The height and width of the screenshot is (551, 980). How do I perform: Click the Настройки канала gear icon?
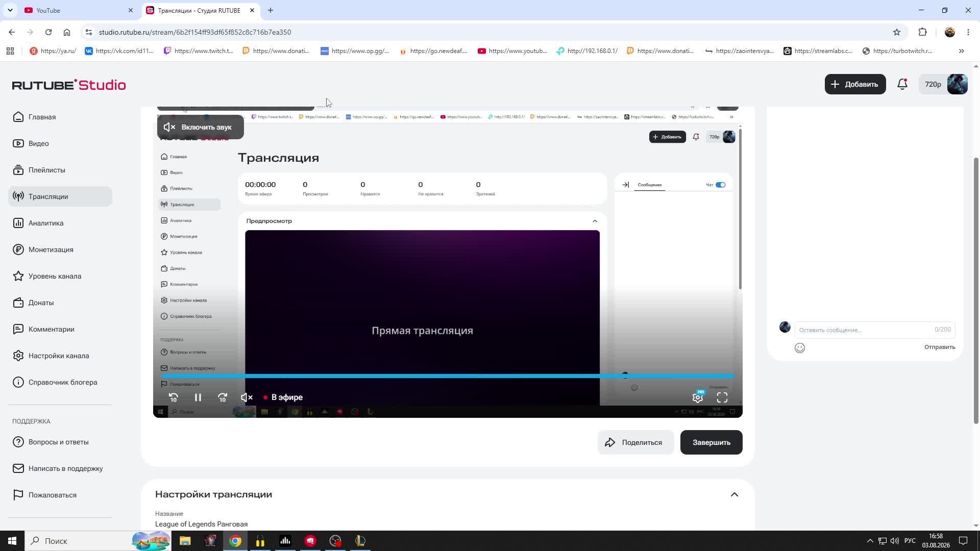[x=18, y=356]
